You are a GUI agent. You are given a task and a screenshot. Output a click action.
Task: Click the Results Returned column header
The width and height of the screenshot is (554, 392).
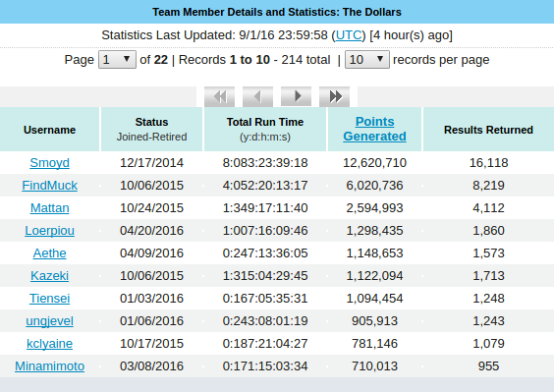click(488, 130)
